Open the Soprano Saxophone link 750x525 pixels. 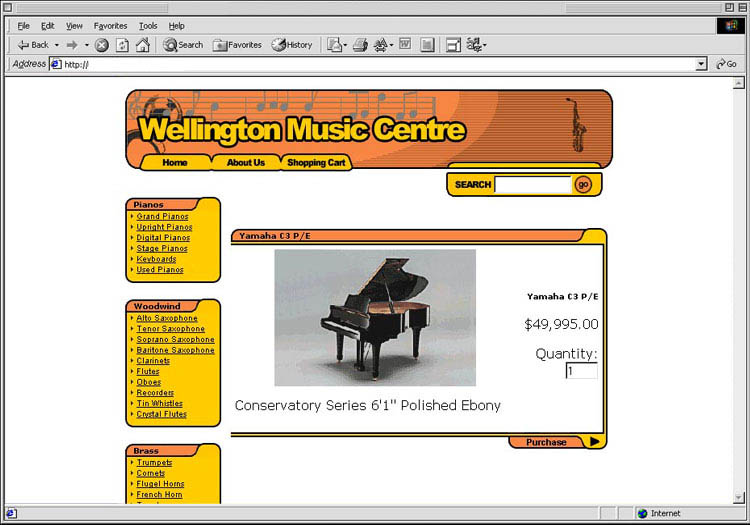175,339
